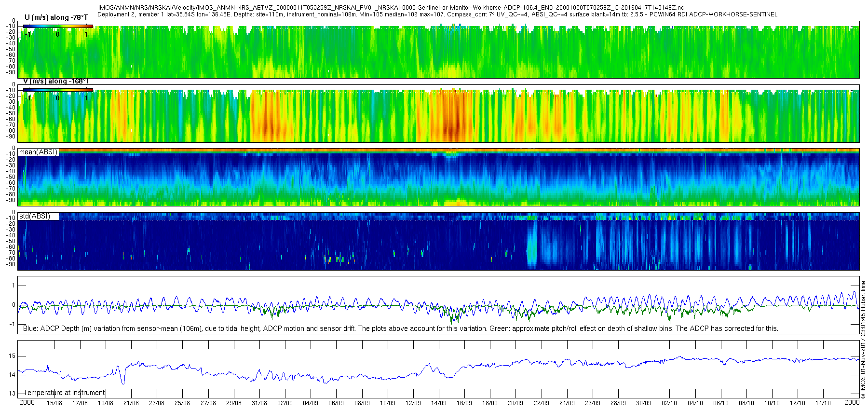Click the '15/08' date tick label
The height and width of the screenshot is (410, 868).
(x=54, y=403)
